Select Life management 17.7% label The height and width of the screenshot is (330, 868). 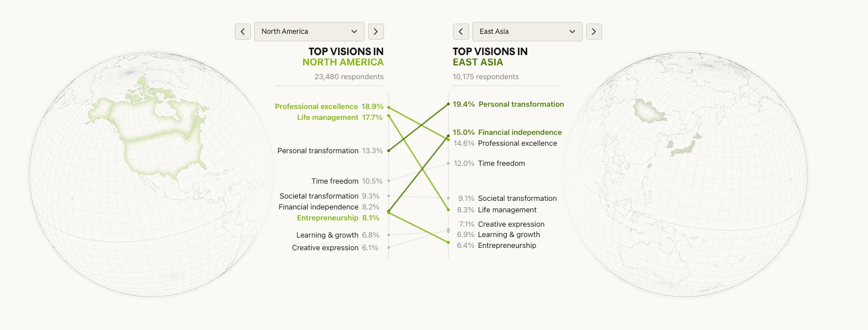(339, 118)
